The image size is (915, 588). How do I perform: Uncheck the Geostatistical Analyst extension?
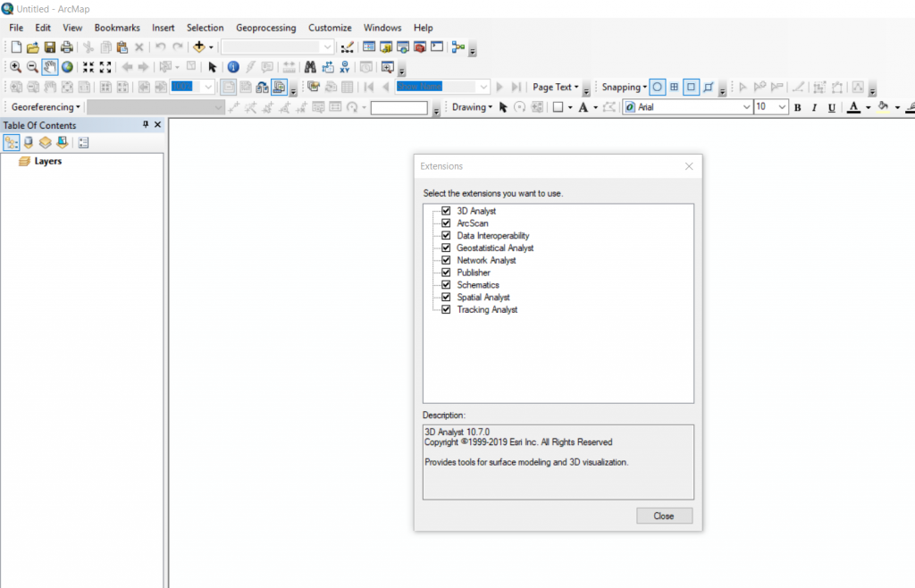click(x=446, y=248)
